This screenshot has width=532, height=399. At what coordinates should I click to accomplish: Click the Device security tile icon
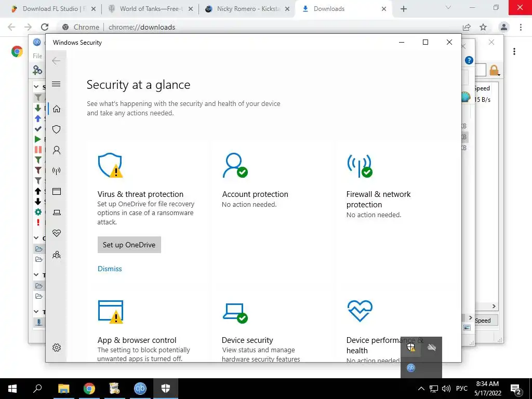click(235, 313)
